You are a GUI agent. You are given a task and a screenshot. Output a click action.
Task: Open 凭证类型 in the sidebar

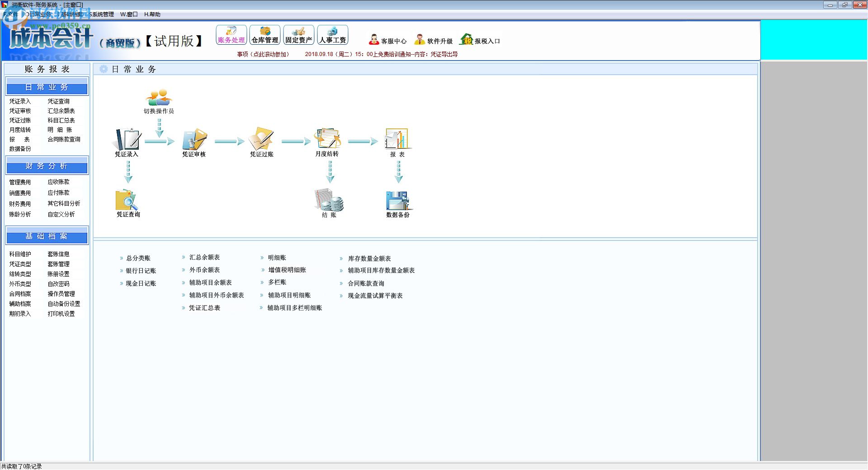click(x=20, y=264)
